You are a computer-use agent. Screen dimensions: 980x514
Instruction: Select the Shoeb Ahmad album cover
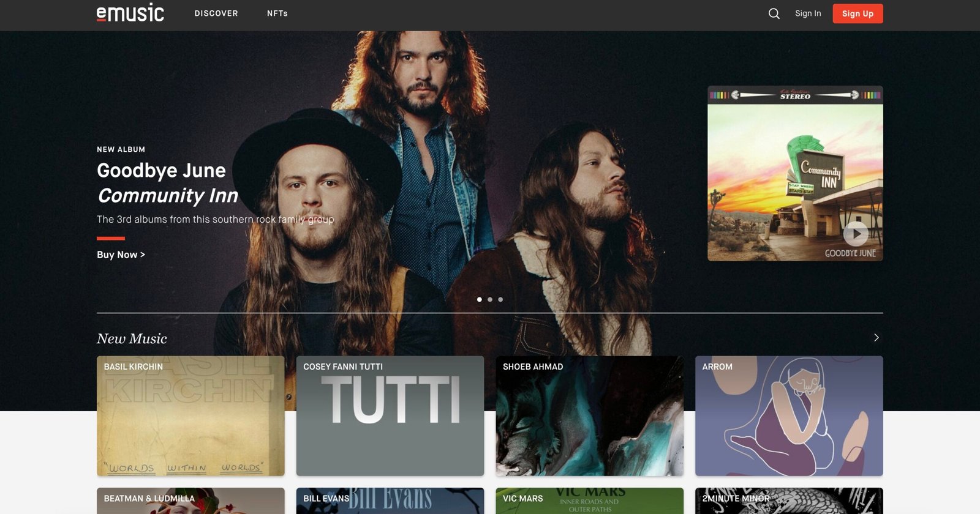(x=589, y=416)
